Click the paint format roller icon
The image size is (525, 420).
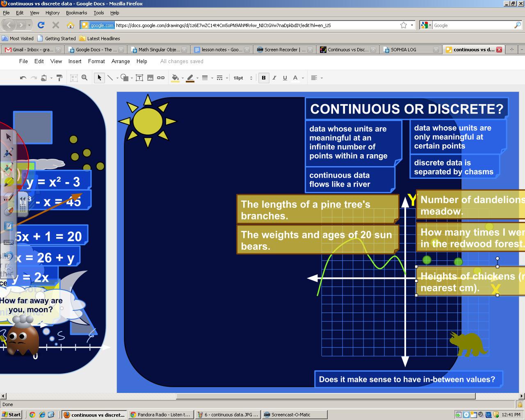(x=59, y=78)
